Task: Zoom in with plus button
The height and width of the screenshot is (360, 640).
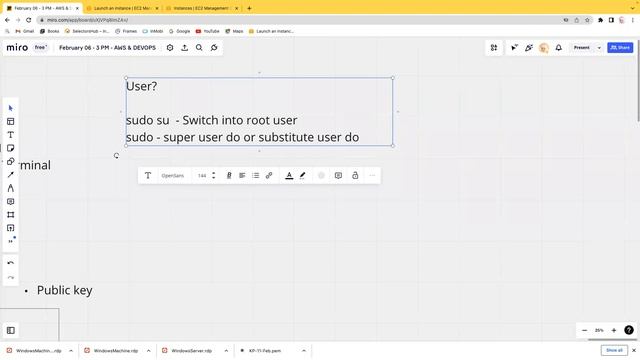Action: [x=613, y=330]
